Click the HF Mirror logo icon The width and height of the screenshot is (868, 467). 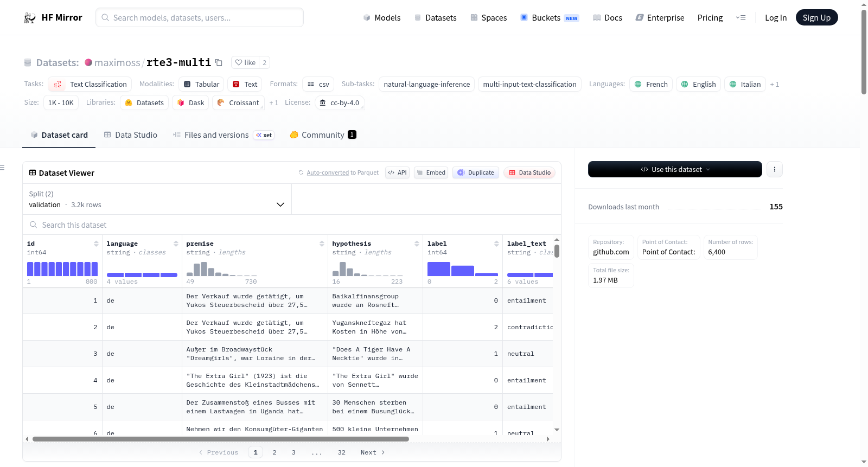(x=30, y=18)
